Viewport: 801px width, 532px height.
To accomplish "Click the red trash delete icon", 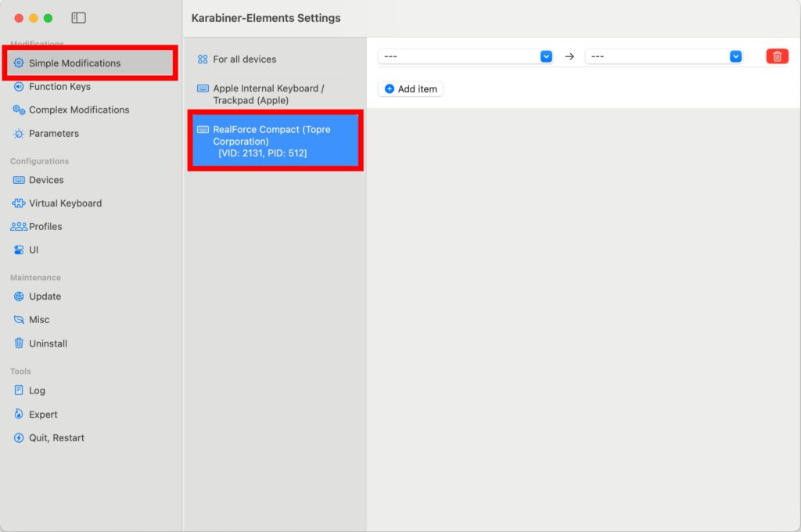I will 777,56.
